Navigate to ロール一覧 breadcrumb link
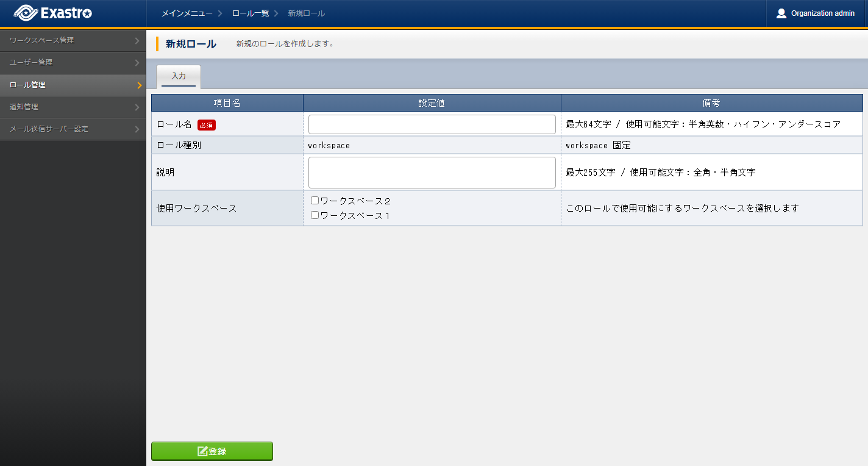The width and height of the screenshot is (868, 466). (x=251, y=13)
